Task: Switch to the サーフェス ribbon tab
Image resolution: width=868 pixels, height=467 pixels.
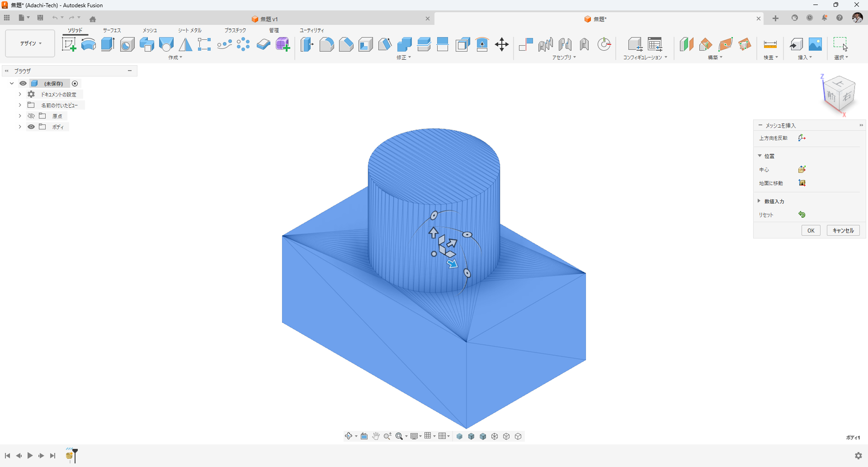Action: [112, 30]
